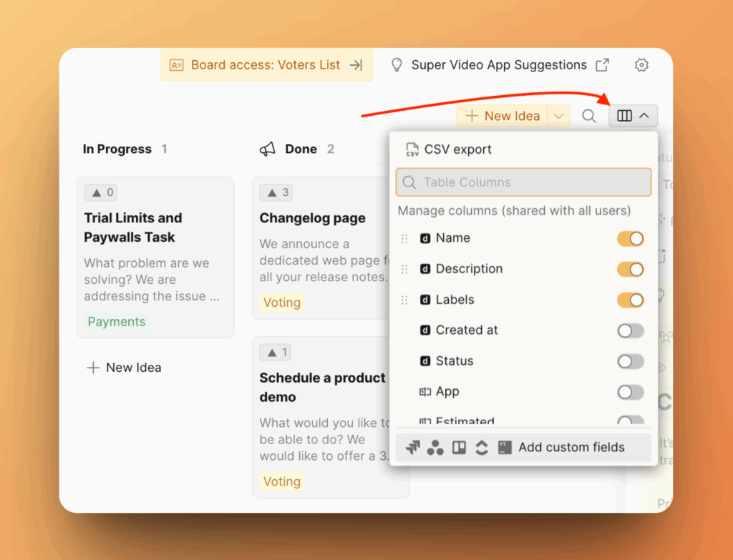
Task: Disable the Name column toggle
Action: coord(630,239)
